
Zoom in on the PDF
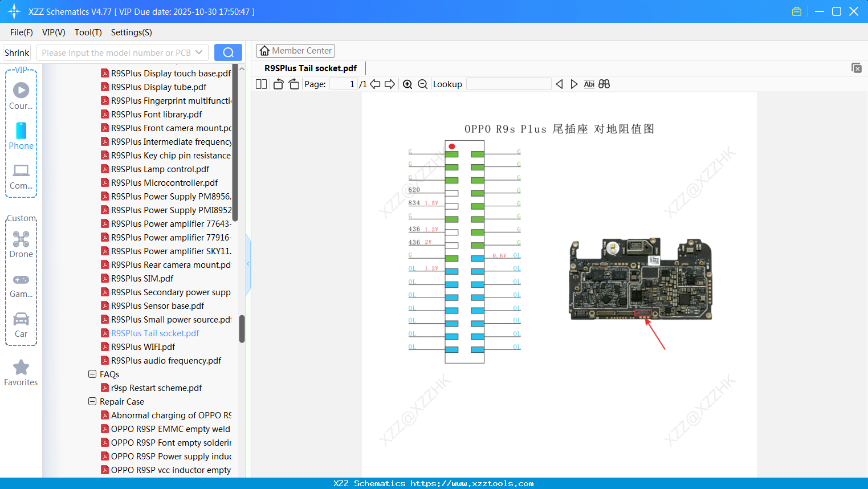tap(407, 84)
